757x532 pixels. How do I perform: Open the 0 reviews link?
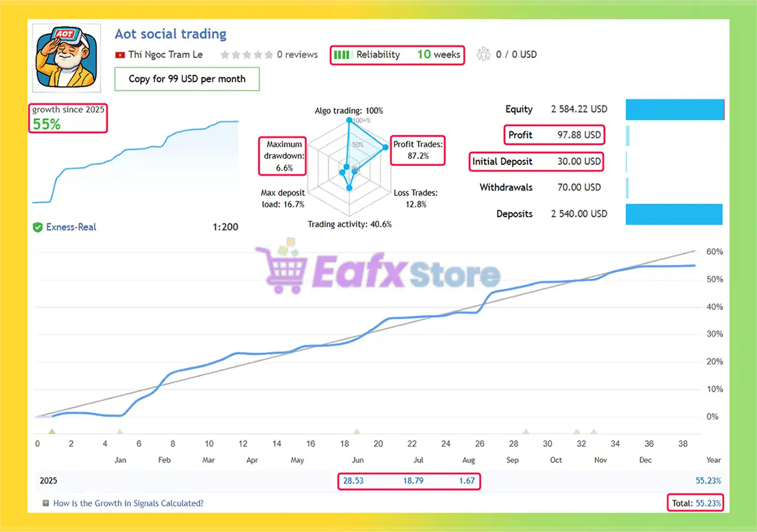coord(297,54)
